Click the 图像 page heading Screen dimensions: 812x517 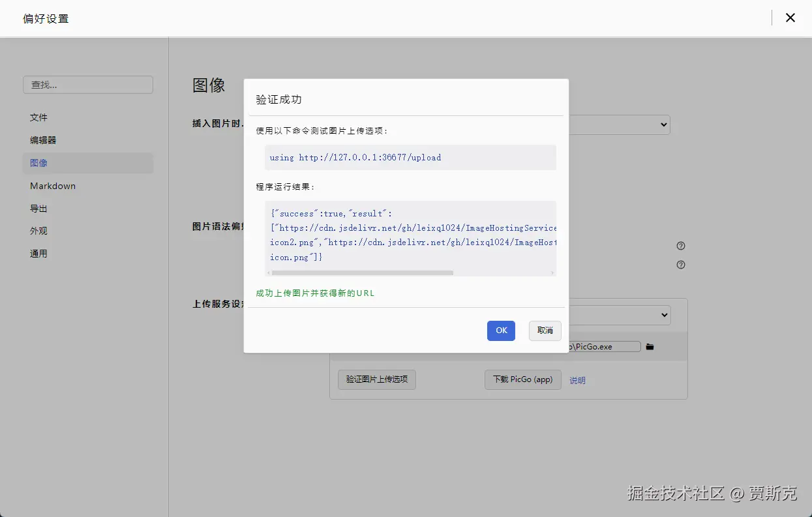pyautogui.click(x=209, y=85)
